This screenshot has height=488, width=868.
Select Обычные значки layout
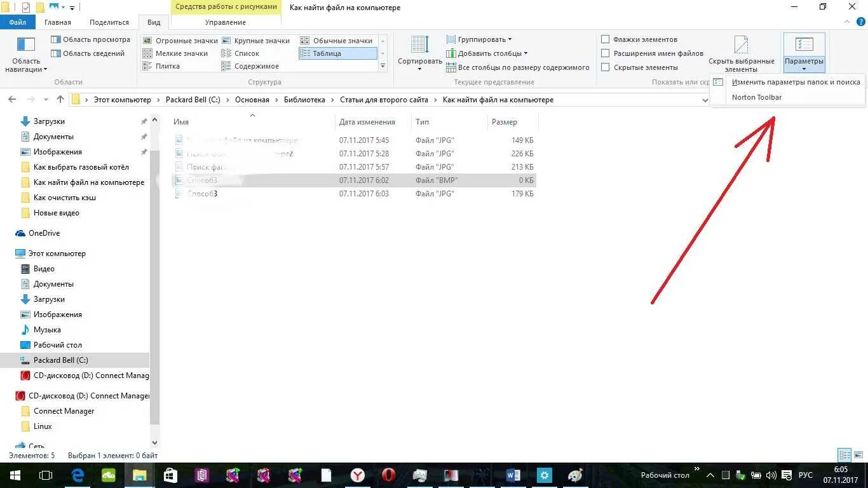[336, 41]
